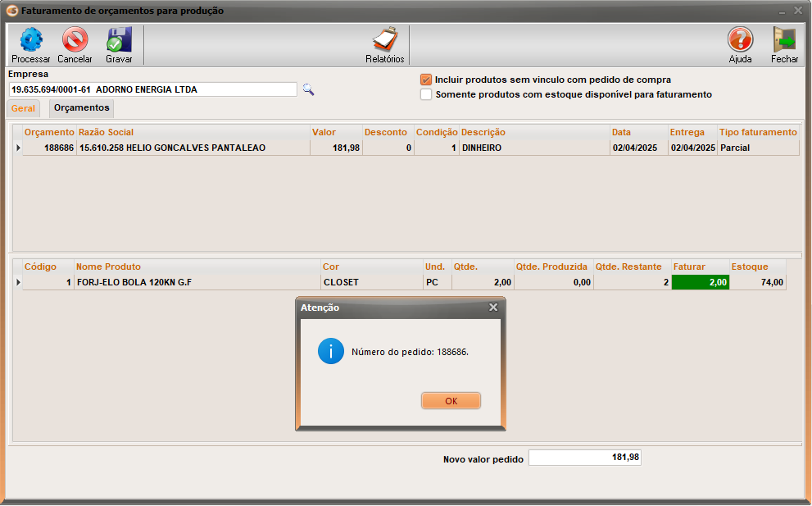
Task: Click the green Faturar cell
Action: [x=700, y=282]
